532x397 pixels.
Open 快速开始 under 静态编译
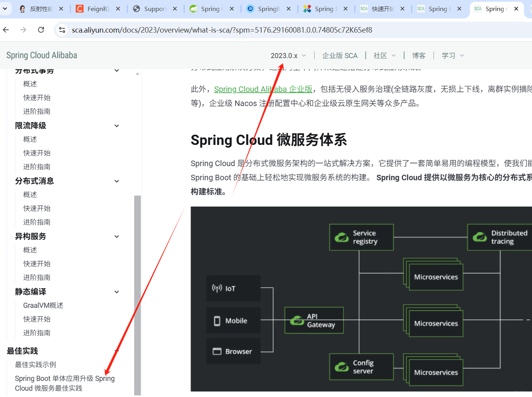tap(37, 319)
